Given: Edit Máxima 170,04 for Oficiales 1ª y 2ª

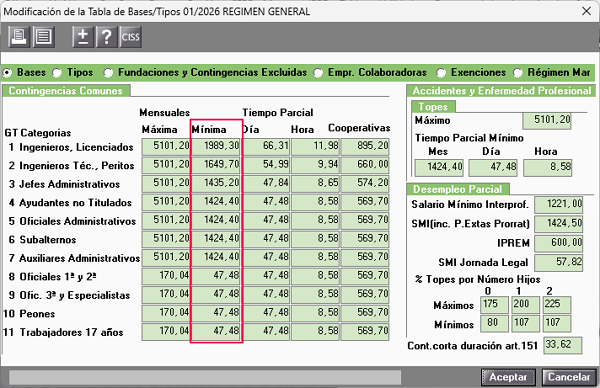Looking at the screenshot, I should pyautogui.click(x=166, y=276).
